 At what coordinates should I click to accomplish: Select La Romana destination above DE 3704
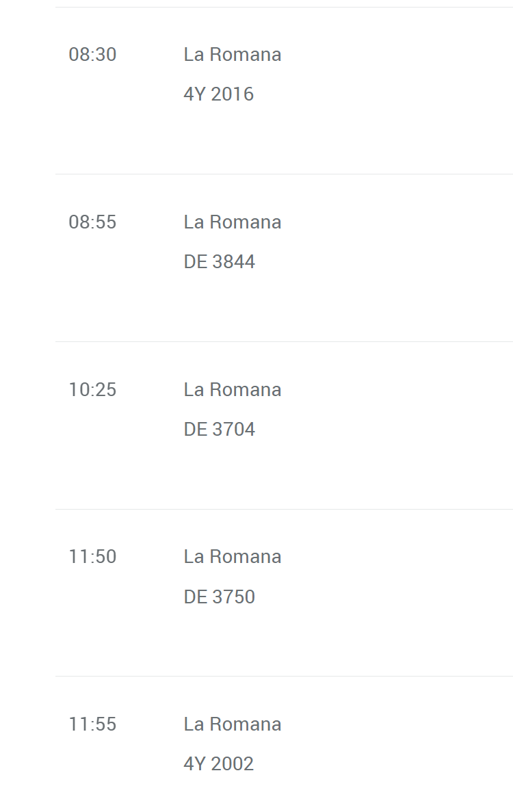click(x=232, y=390)
